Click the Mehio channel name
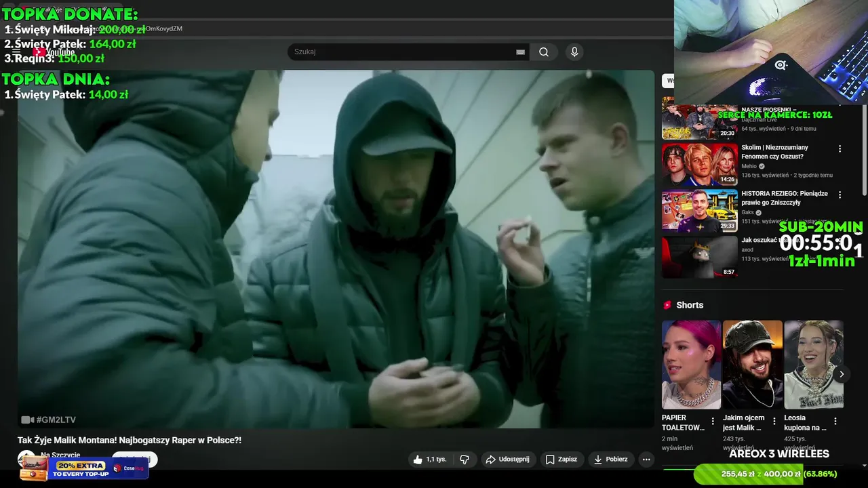The image size is (868, 488). [x=749, y=166]
